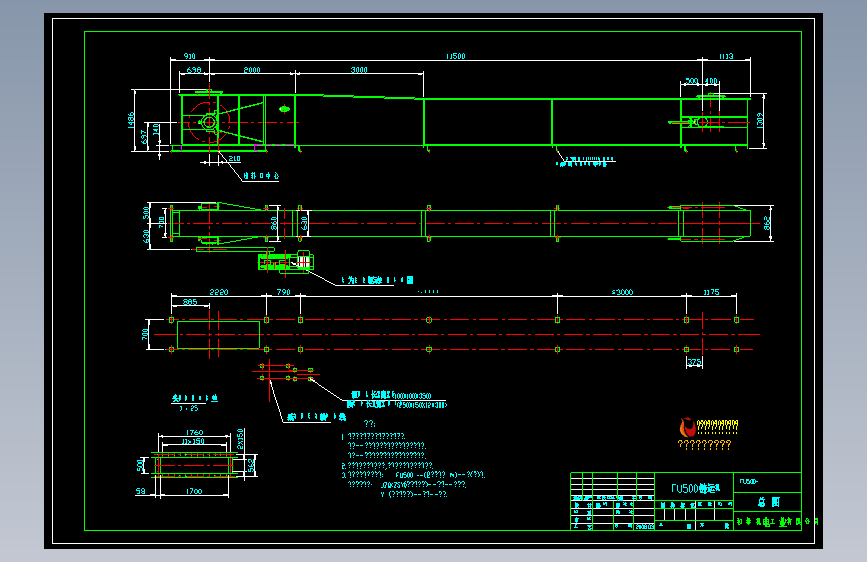Image resolution: width=867 pixels, height=562 pixels.
Task: Click the 375 dimension under the anchor bolts
Action: pos(694,362)
